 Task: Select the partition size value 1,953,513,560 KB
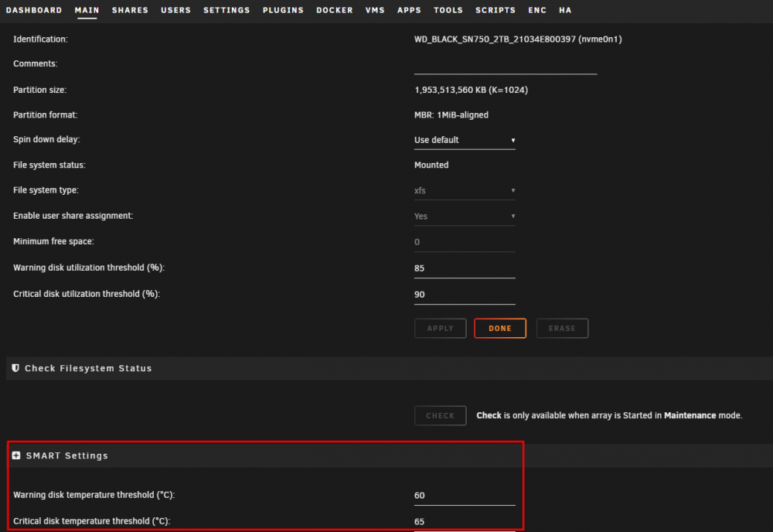tap(471, 90)
